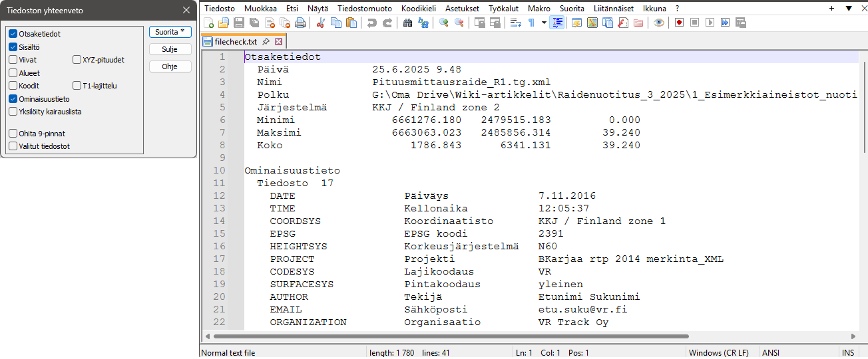Open the document list triangle in menu bar
This screenshot has height=359, width=868.
pos(849,9)
